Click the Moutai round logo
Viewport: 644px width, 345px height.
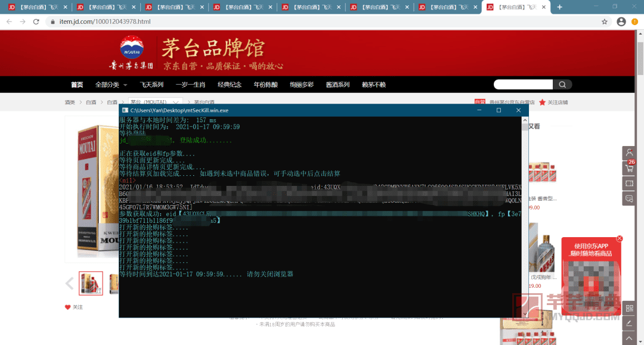pyautogui.click(x=132, y=47)
